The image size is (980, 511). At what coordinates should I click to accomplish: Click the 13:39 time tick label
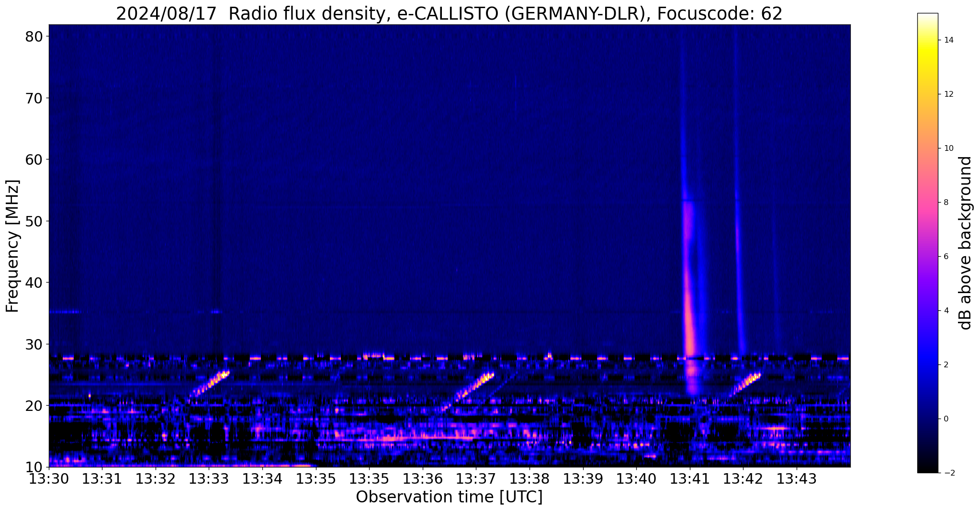583,478
